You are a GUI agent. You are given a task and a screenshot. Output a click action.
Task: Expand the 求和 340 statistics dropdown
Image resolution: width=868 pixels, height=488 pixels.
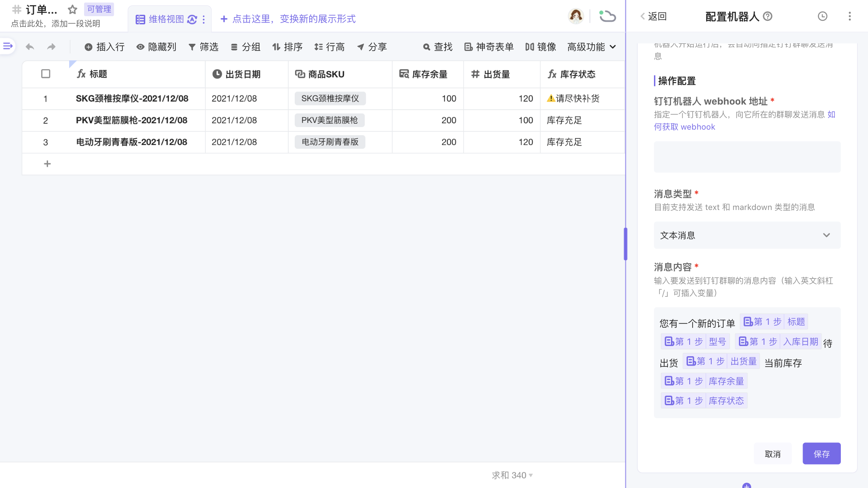pyautogui.click(x=512, y=475)
